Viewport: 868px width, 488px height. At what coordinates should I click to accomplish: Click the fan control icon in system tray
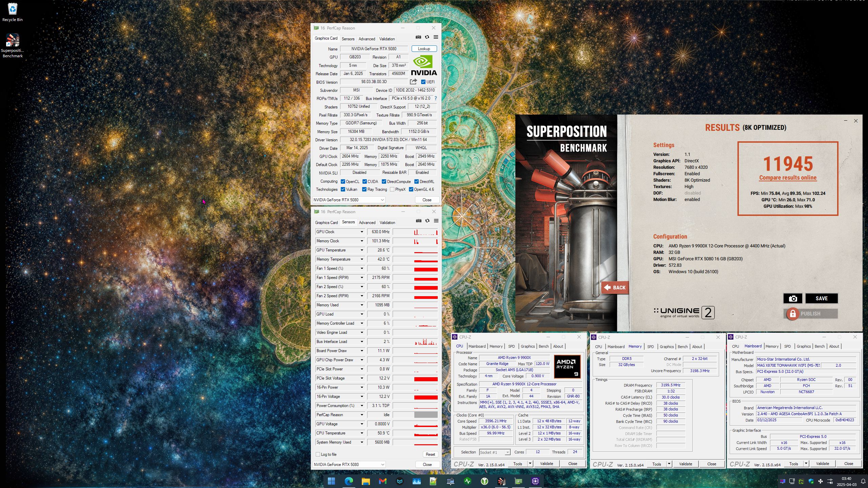click(x=821, y=481)
